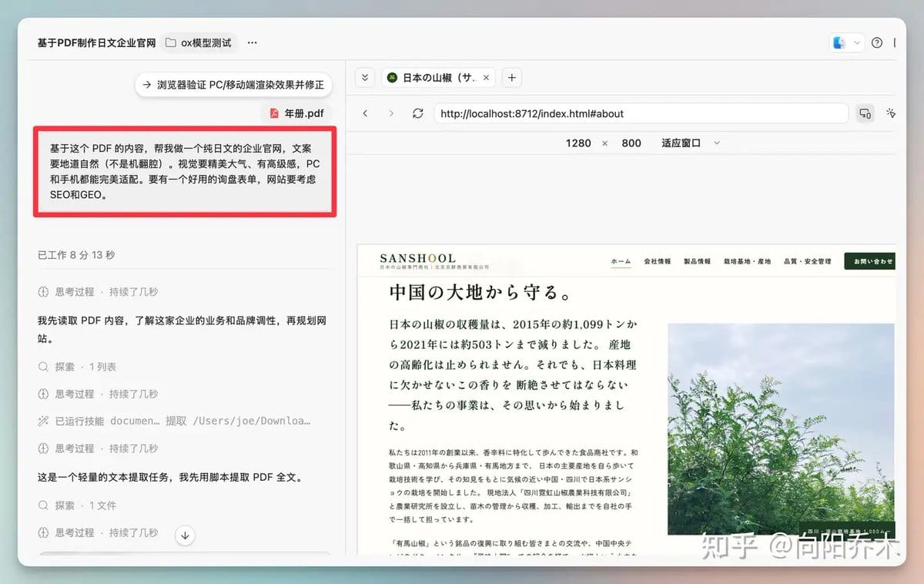Image resolution: width=924 pixels, height=584 pixels.
Task: Click the folder icon before ox模型测试
Action: tap(171, 43)
